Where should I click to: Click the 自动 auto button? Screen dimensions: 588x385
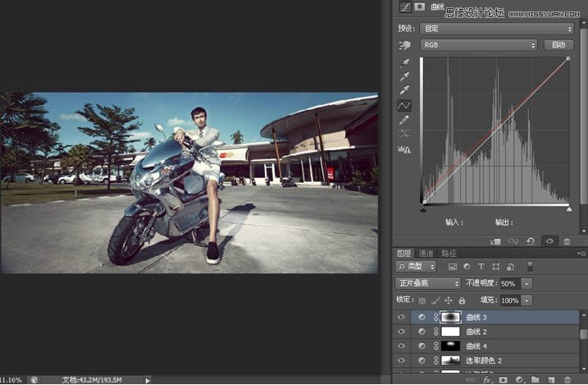point(558,45)
